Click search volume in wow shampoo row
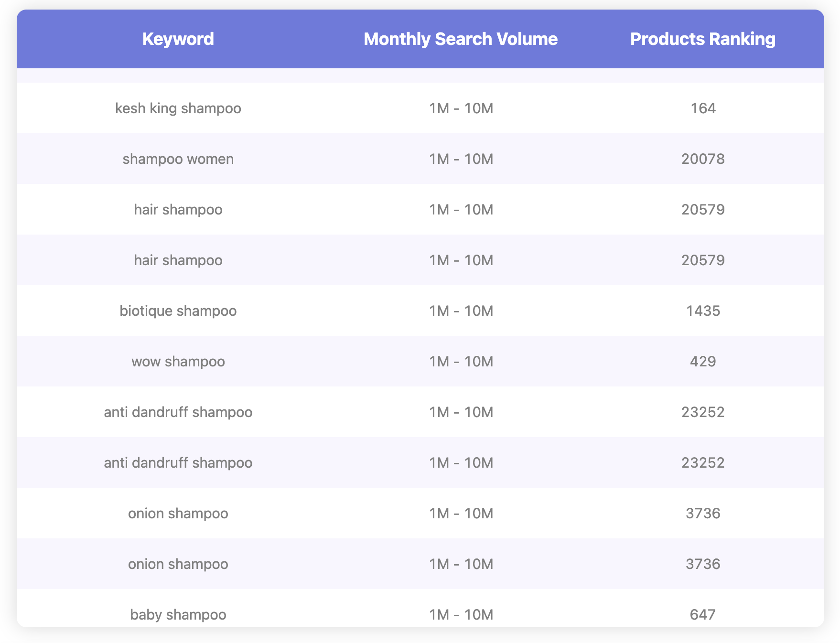 [x=461, y=362]
